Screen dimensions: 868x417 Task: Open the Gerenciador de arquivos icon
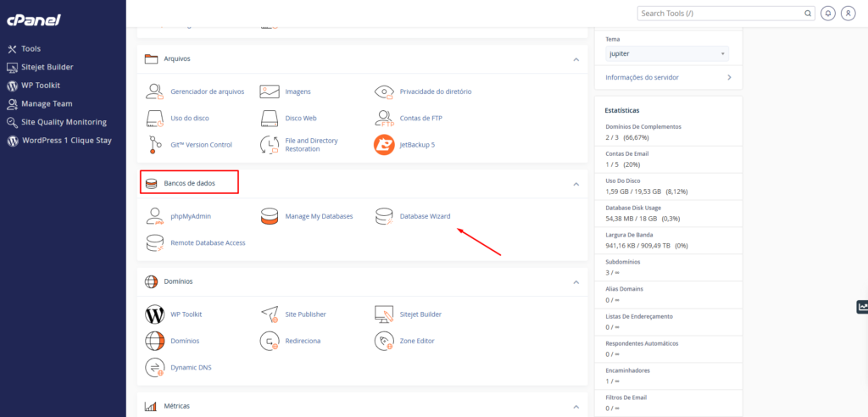(x=155, y=92)
